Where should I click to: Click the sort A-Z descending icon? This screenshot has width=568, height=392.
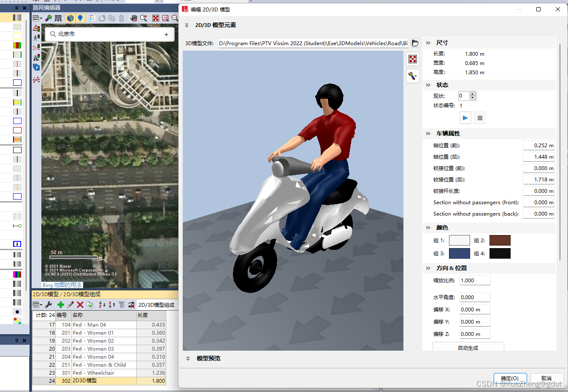pos(102,304)
